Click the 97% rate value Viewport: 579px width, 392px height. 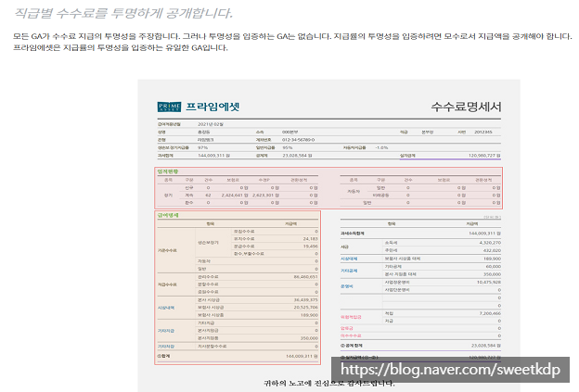(202, 148)
